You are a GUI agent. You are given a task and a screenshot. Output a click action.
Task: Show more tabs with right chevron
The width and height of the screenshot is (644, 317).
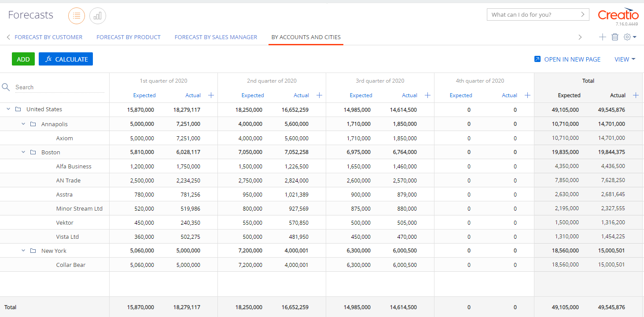click(x=580, y=37)
